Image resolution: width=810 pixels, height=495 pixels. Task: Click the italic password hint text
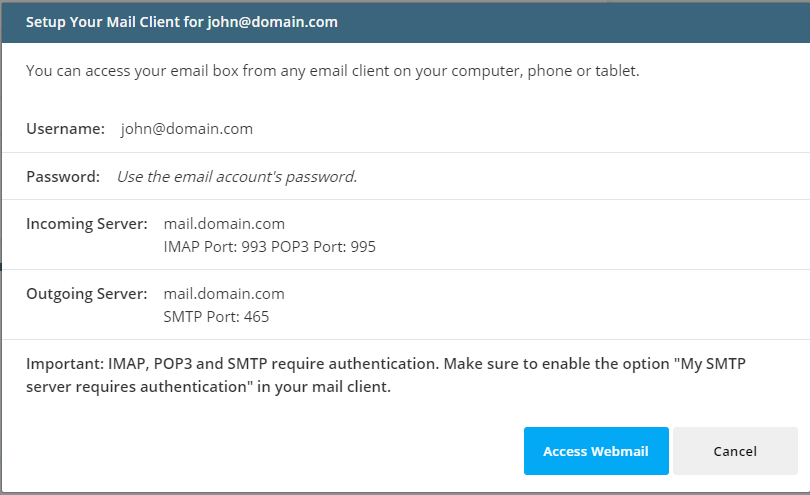coord(237,177)
